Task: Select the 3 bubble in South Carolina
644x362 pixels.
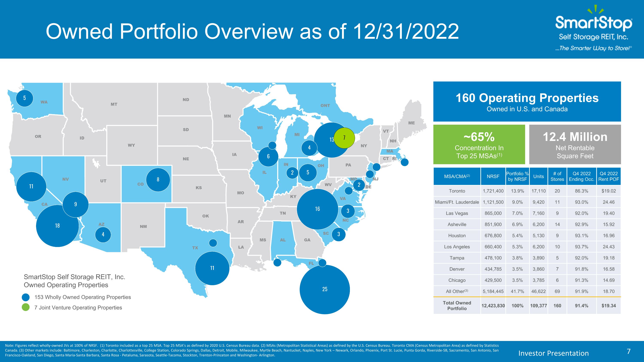Action: click(x=339, y=234)
